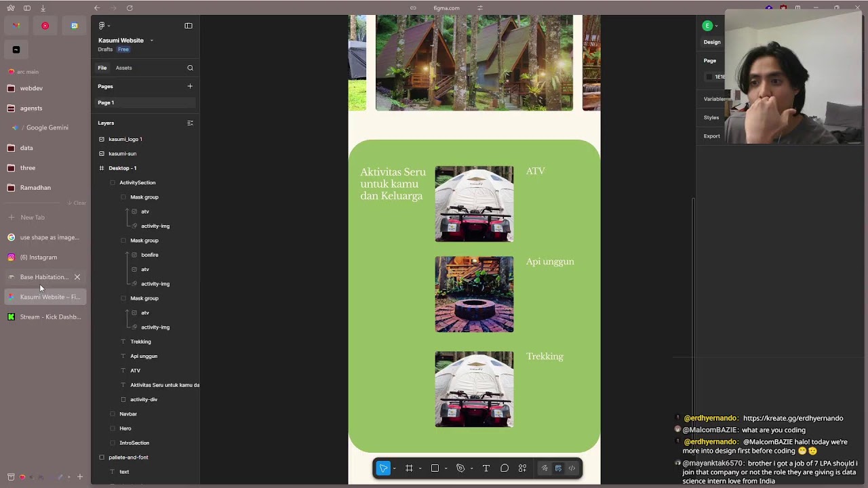Reload the page in Arc

coord(130,8)
